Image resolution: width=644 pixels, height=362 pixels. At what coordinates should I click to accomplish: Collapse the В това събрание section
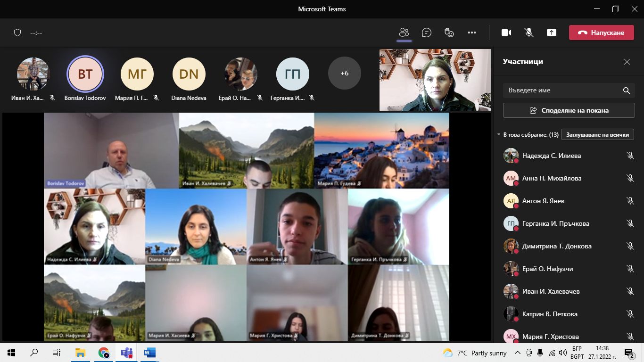pyautogui.click(x=499, y=135)
